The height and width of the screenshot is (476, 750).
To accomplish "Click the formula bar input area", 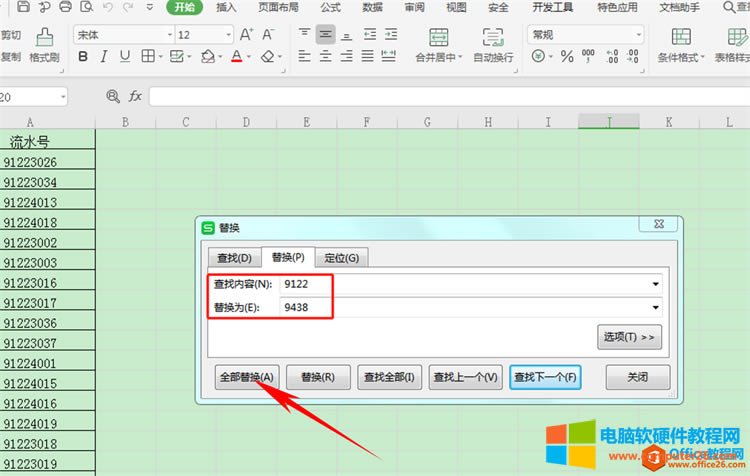I will [x=450, y=97].
